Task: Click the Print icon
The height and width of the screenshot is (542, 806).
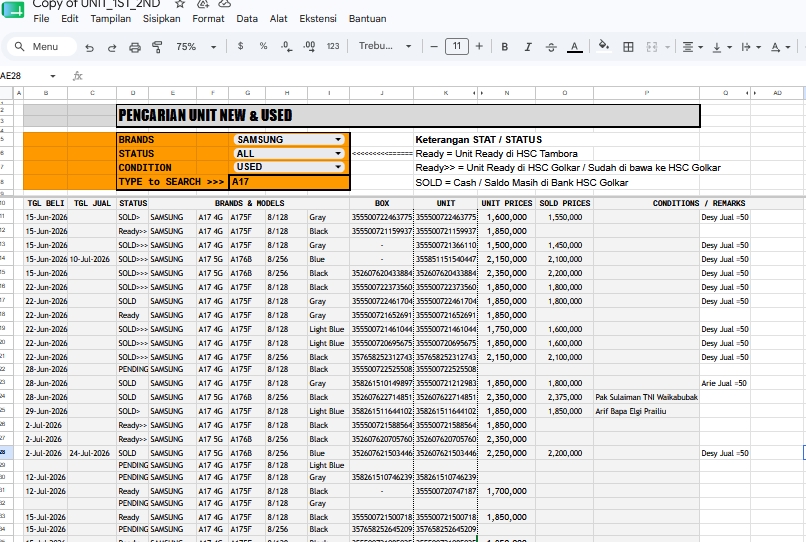Action: click(135, 47)
